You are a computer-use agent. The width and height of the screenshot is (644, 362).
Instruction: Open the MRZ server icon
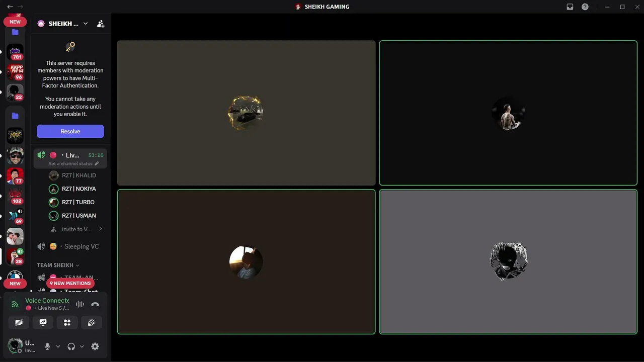[x=15, y=136]
